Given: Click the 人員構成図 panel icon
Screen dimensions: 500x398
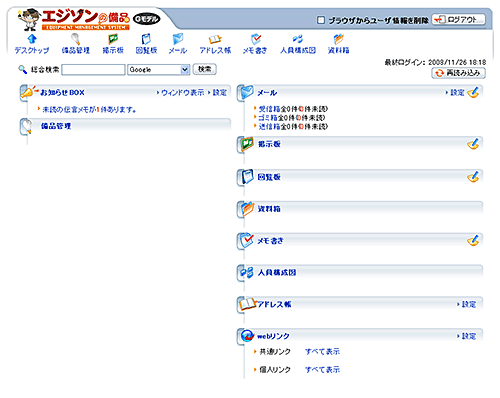Looking at the screenshot, I should [x=247, y=272].
